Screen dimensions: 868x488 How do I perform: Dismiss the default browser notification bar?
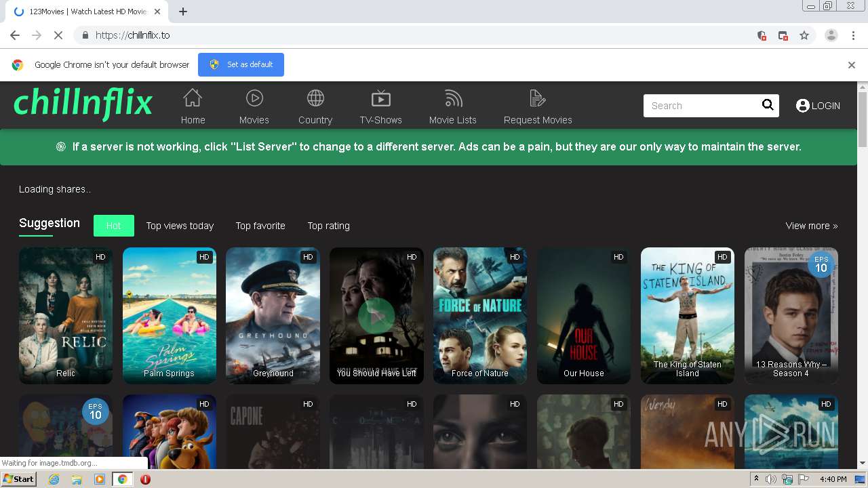click(x=852, y=65)
